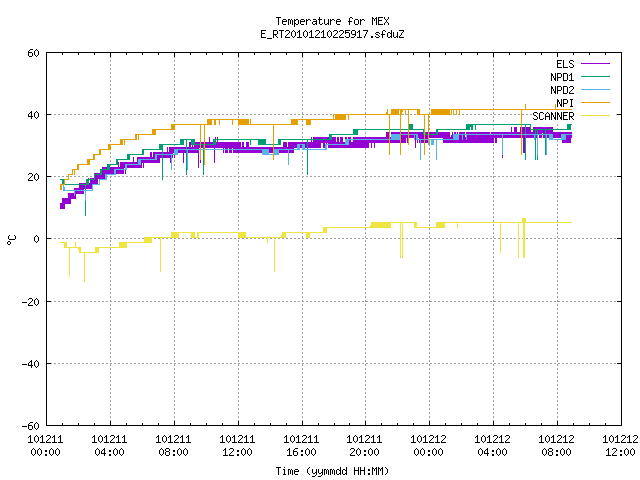640x480 pixels.
Task: Click the x-axis tick 101211 20:00
Action: (x=364, y=446)
